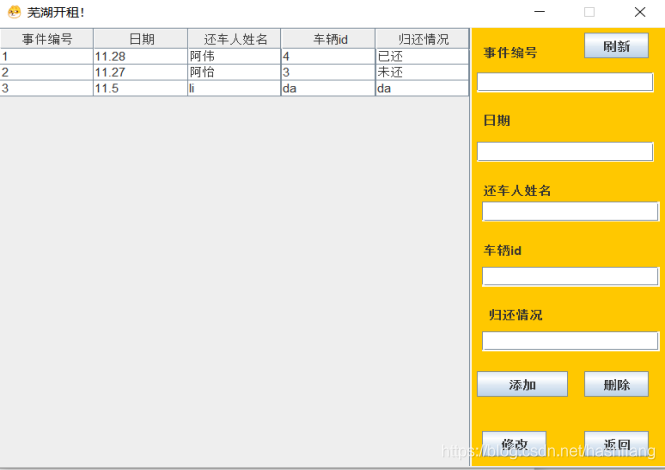Screen dimensions: 665x470
Task: Click the 归还情况 column header
Action: click(422, 39)
